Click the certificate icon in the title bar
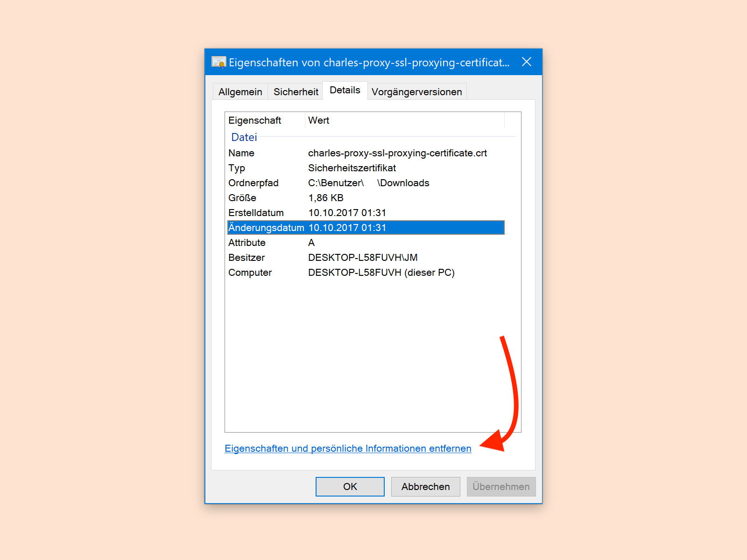Image resolution: width=747 pixels, height=560 pixels. tap(218, 62)
